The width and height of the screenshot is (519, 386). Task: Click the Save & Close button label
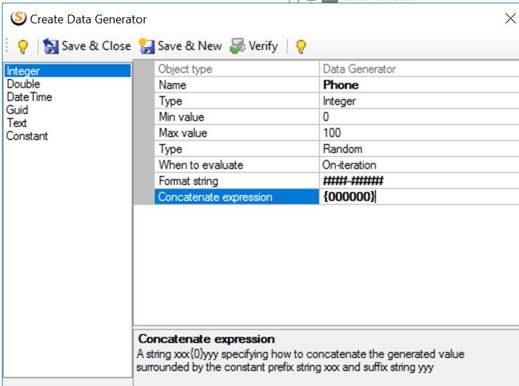(96, 46)
